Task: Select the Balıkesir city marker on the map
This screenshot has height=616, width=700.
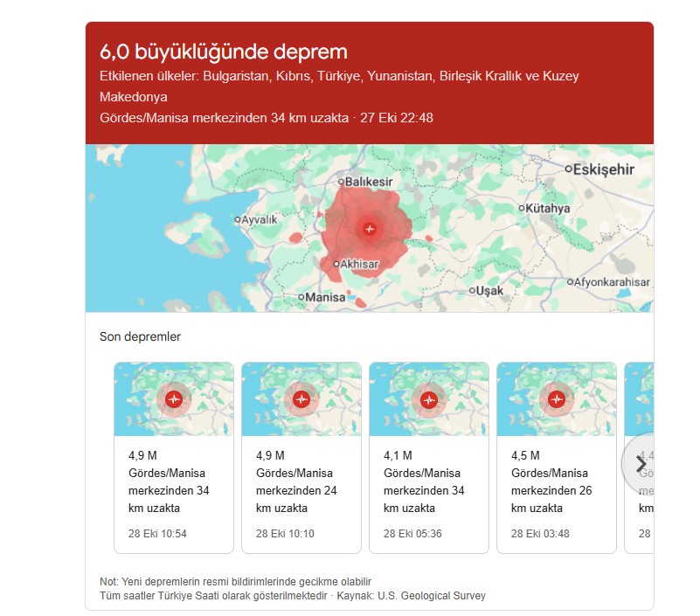Action: [342, 182]
